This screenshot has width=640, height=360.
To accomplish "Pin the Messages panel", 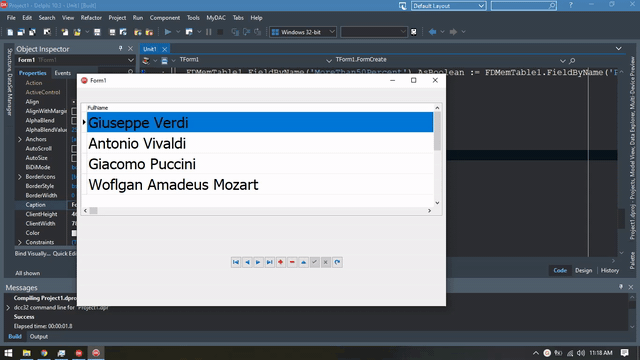I will [x=621, y=287].
